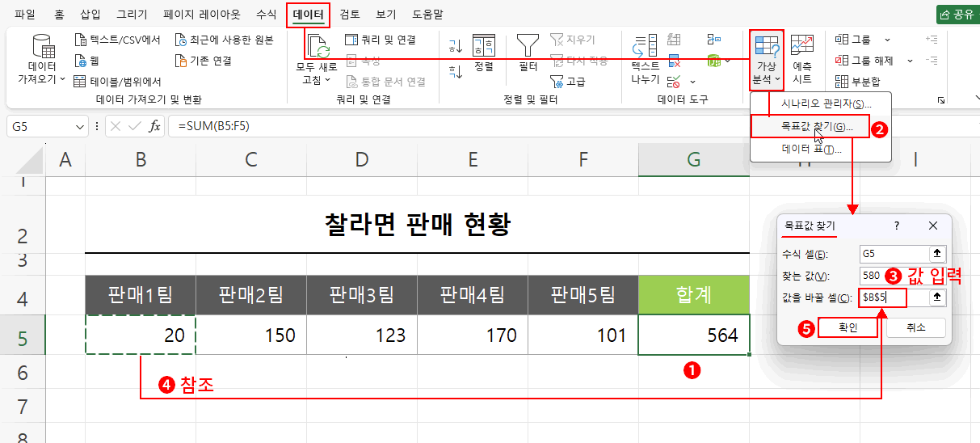Click sort ascending (ㄱ→ㅎ) icon
Viewport: 980px width, 443px height.
point(455,45)
